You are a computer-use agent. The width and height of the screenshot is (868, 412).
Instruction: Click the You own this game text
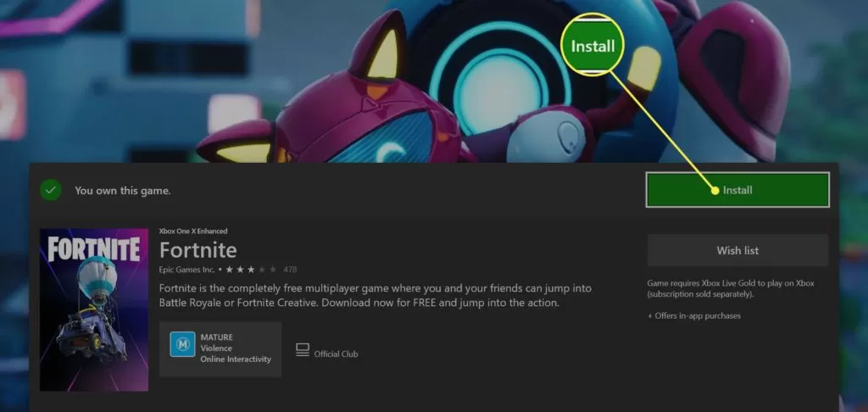point(123,191)
